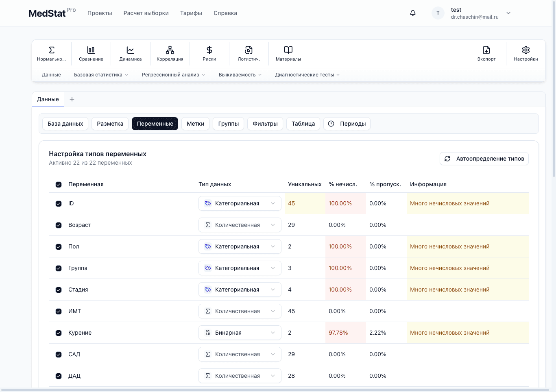Uncheck the Пол variable checkbox
Image resolution: width=556 pixels, height=392 pixels.
click(59, 247)
